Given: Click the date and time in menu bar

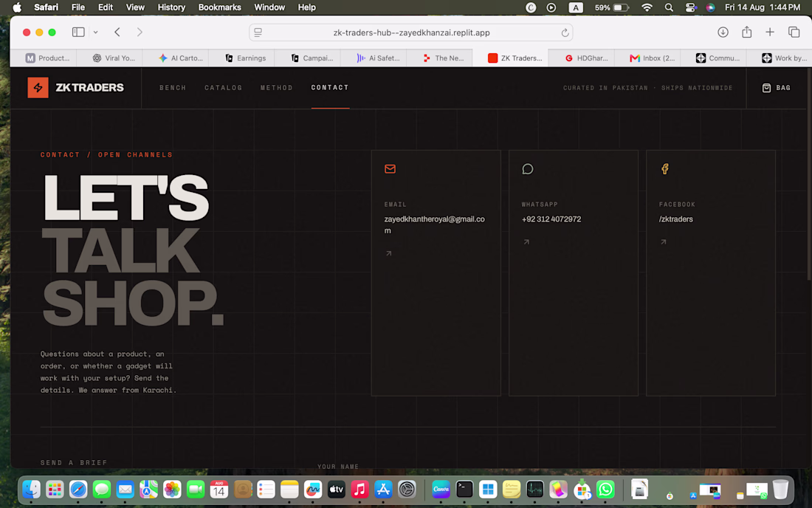Looking at the screenshot, I should tap(763, 7).
